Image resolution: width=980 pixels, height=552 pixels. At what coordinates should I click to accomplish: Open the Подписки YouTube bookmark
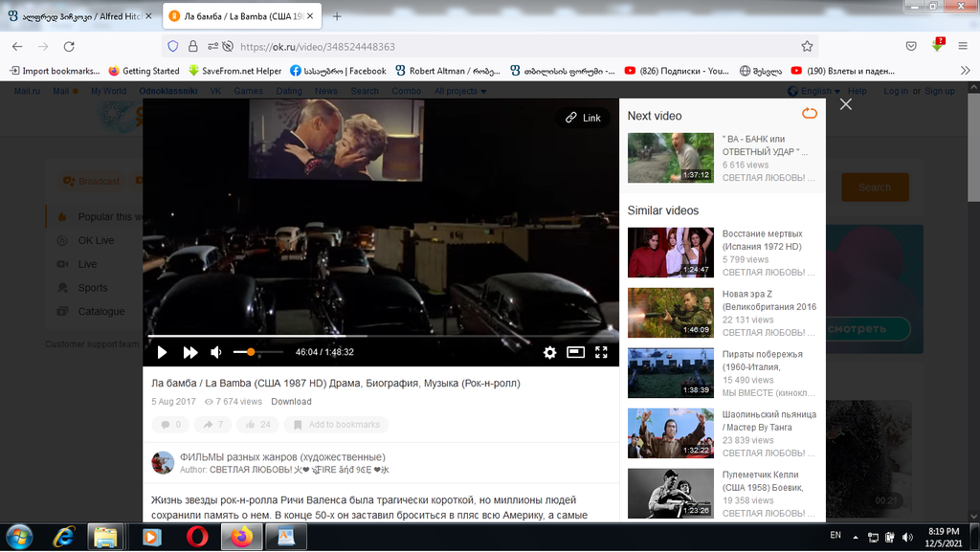(x=677, y=71)
